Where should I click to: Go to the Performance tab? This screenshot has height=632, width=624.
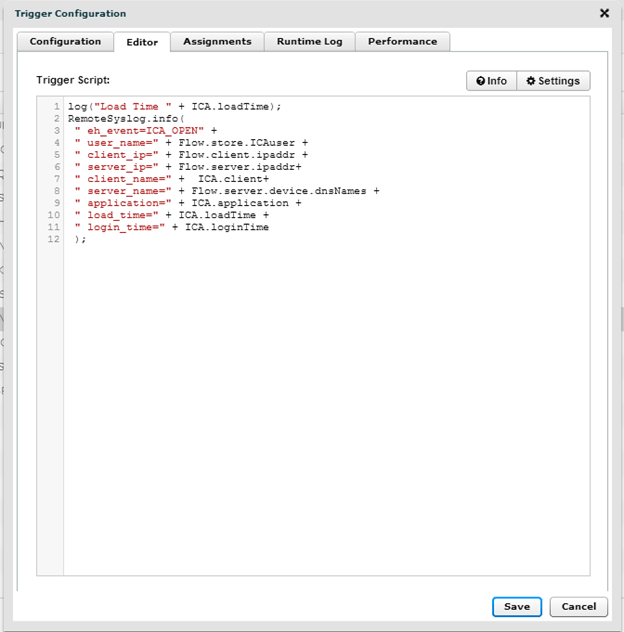(402, 41)
